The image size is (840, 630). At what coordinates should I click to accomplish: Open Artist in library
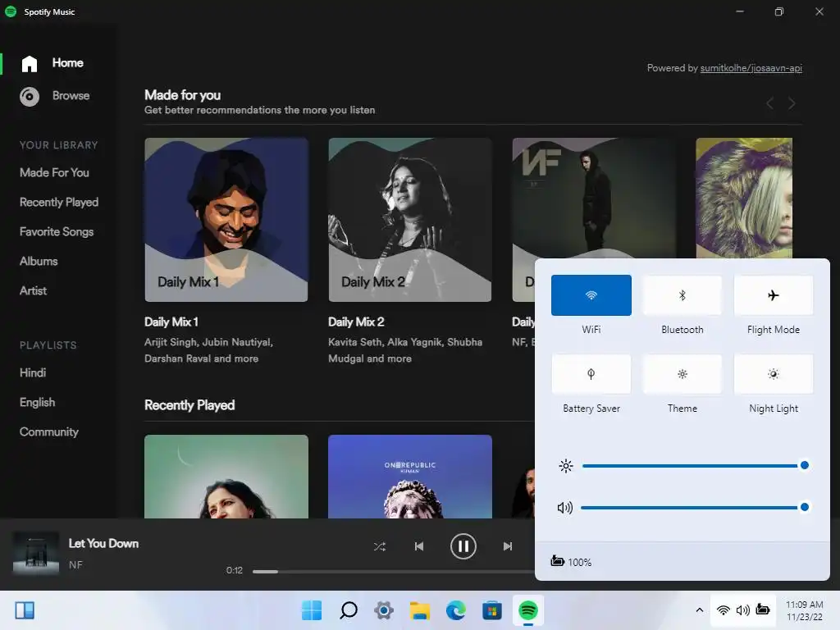(x=33, y=290)
